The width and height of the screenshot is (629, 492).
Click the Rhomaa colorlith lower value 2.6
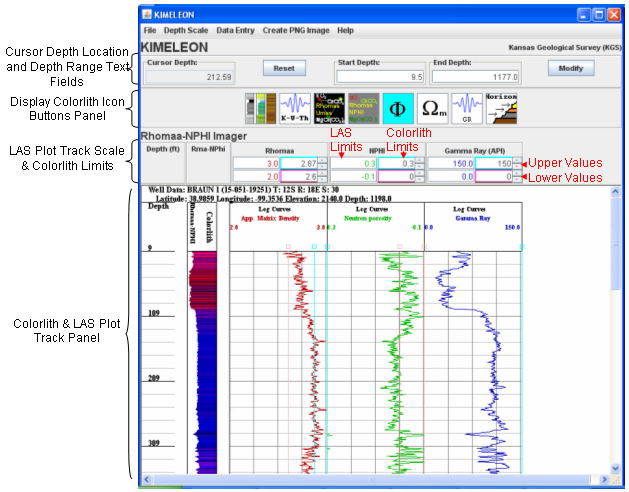[x=299, y=177]
